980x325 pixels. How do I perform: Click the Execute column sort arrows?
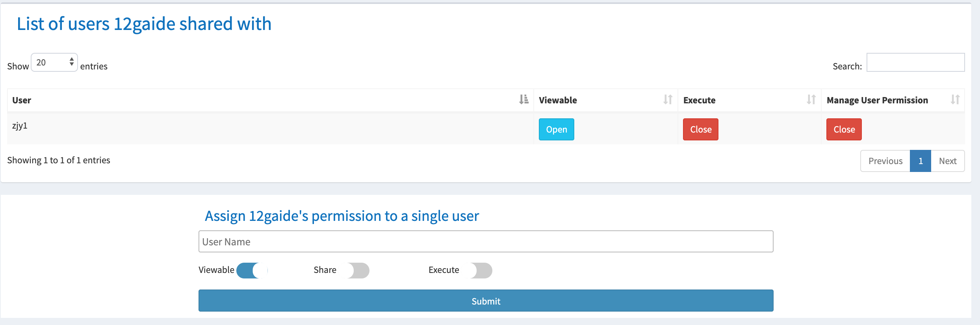[811, 99]
